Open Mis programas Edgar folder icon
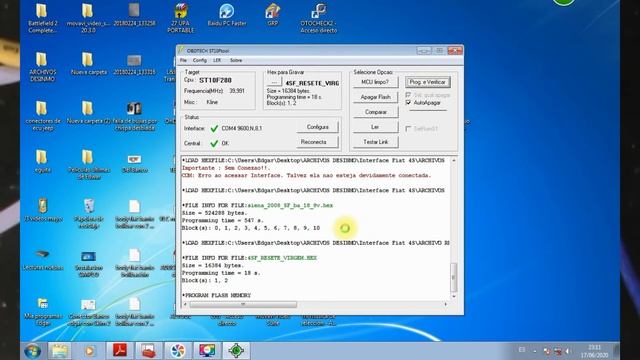Screen dimensions: 640x360 pos(42,311)
